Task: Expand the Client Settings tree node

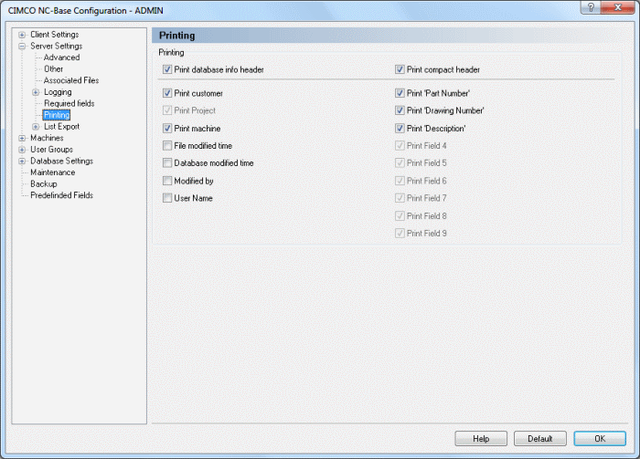Action: click(x=22, y=35)
